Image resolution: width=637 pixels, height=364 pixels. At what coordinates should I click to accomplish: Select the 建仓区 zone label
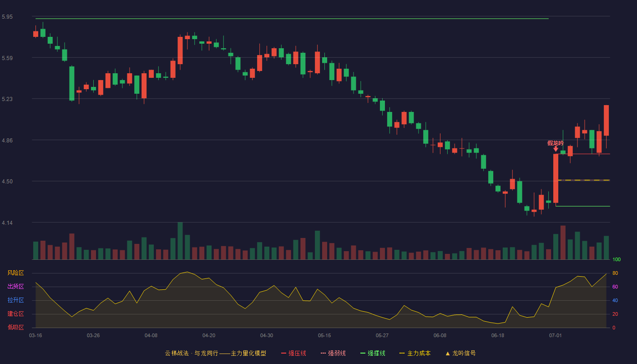point(15,314)
